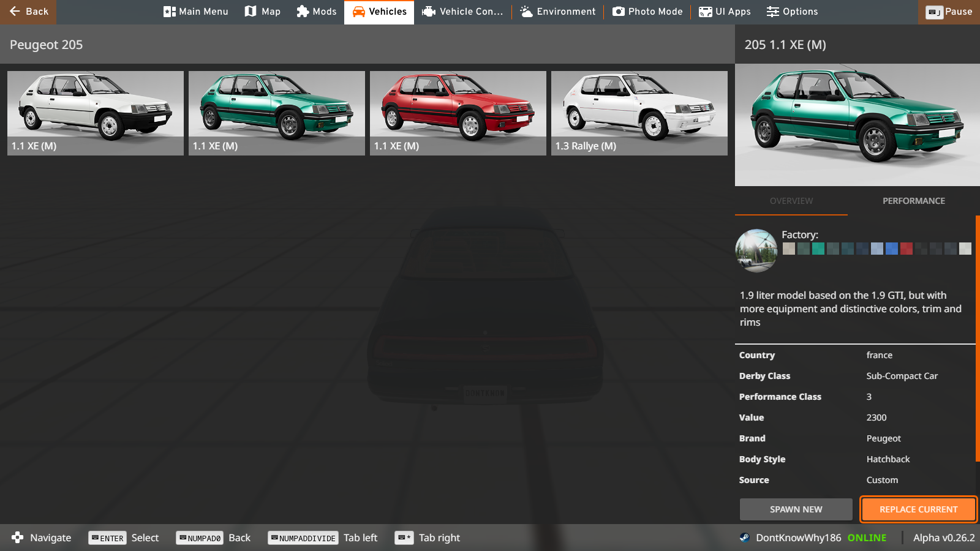
Task: Click the Steam icon beside DontKnowWhy186
Action: 745,538
